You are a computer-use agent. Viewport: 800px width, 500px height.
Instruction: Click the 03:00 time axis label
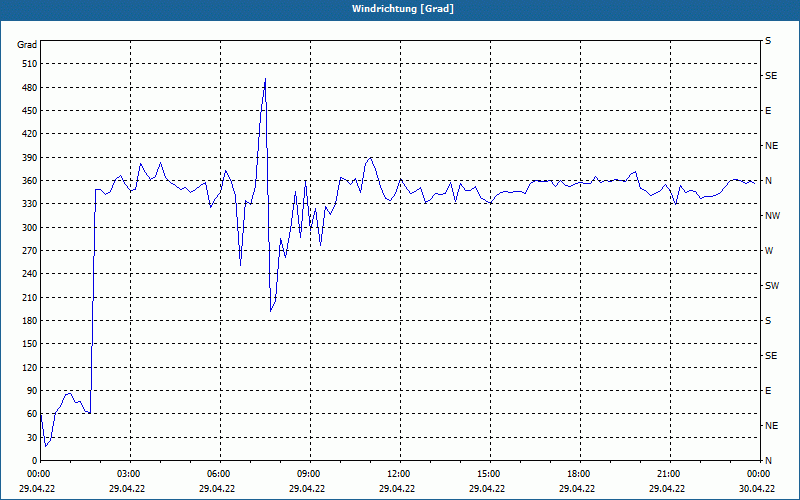[x=127, y=474]
